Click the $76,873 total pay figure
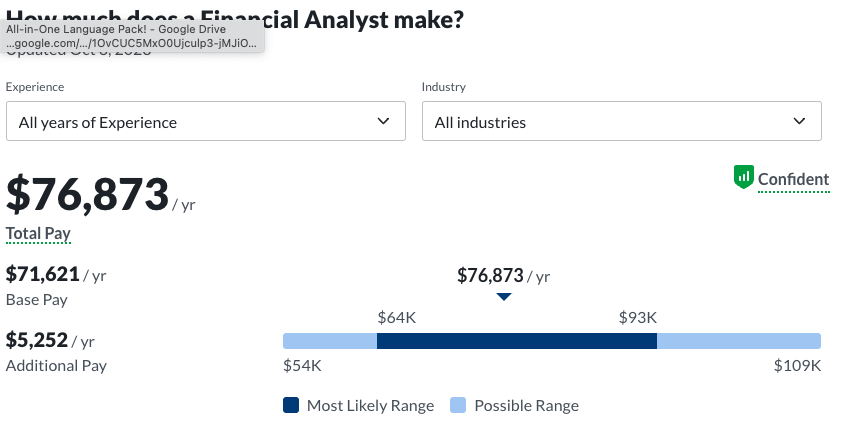 87,194
